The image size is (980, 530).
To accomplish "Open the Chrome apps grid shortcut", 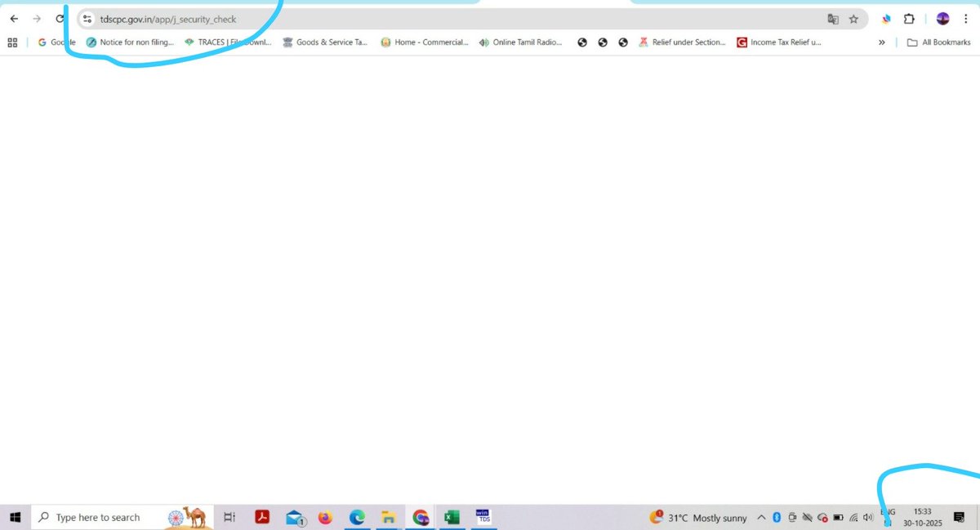I will coord(12,42).
